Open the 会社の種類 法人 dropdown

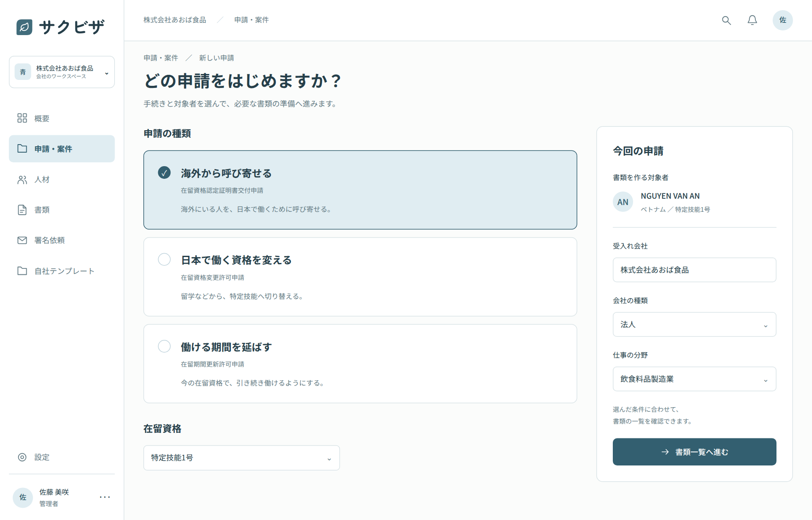[x=694, y=324]
